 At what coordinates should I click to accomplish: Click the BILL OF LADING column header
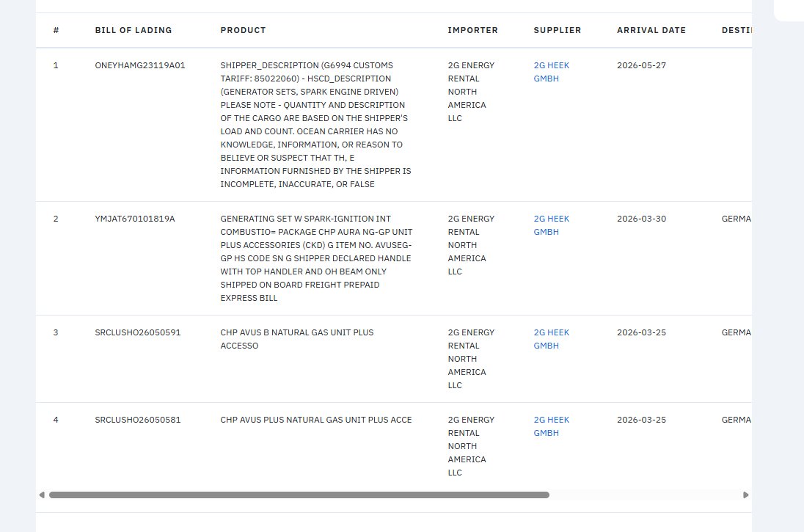[134, 30]
